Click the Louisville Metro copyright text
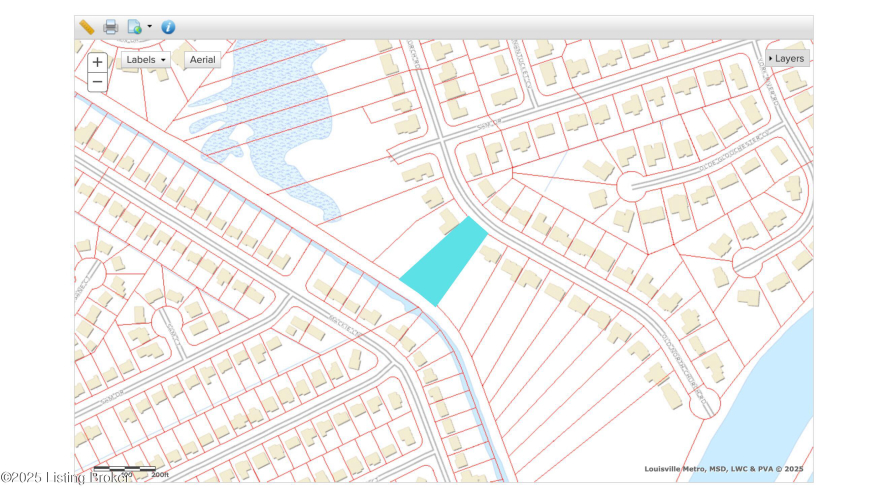Screen dimensions: 889x500 pyautogui.click(x=723, y=469)
